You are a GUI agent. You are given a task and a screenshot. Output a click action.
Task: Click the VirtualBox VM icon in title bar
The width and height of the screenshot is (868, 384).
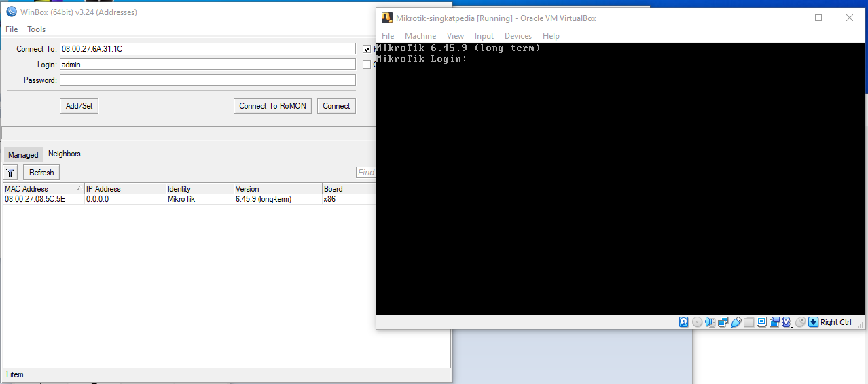click(x=386, y=18)
